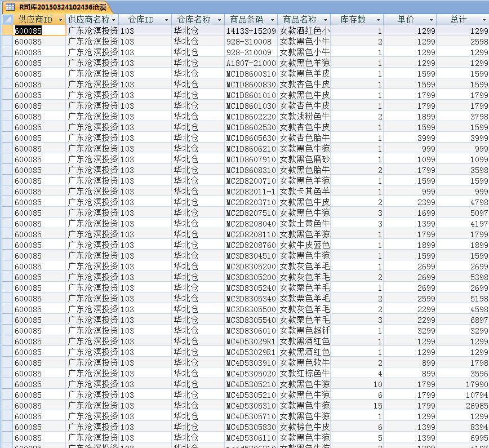Open the 供应商名称 column filter dropdown

113,20
